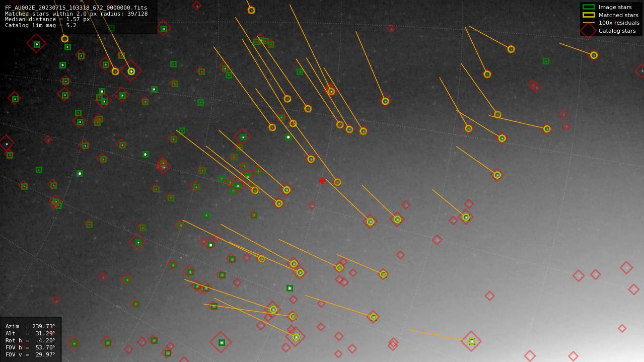Click the 'Rot h = -4.20°' value
644x362 pixels.
pyautogui.click(x=30, y=340)
